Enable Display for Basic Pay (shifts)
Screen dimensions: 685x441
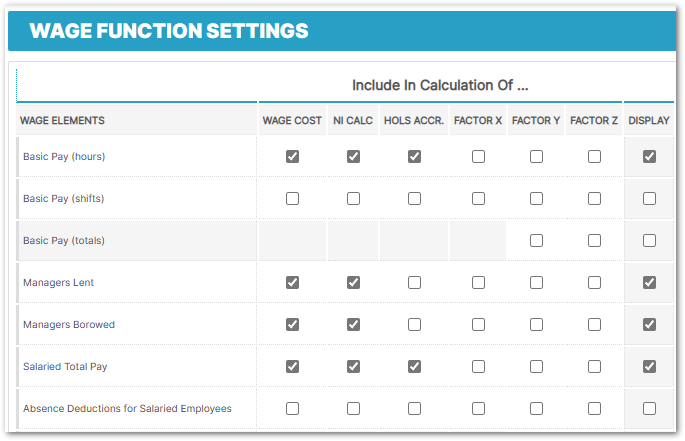649,199
